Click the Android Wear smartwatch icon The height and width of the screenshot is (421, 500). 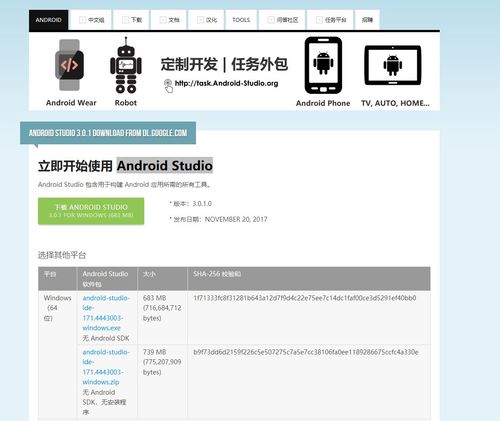tap(70, 65)
